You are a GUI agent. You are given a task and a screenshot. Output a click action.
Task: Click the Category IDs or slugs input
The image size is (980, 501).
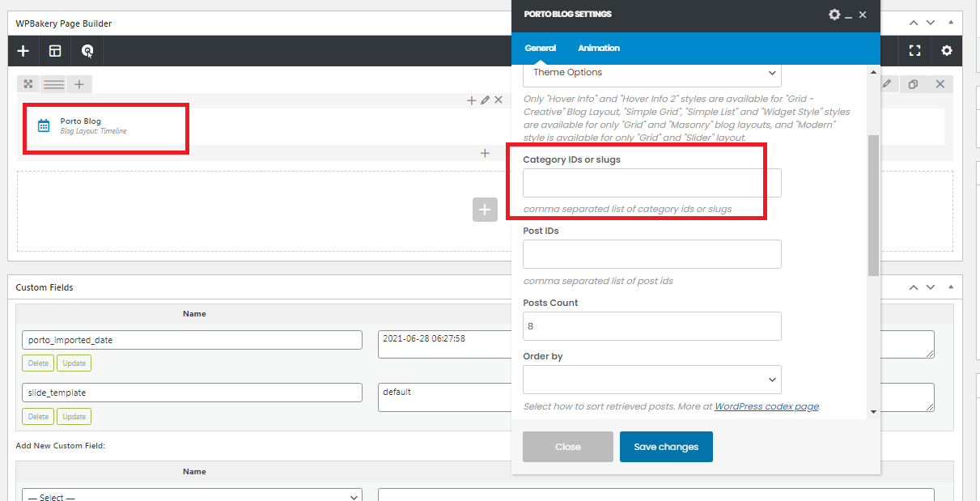tap(652, 183)
